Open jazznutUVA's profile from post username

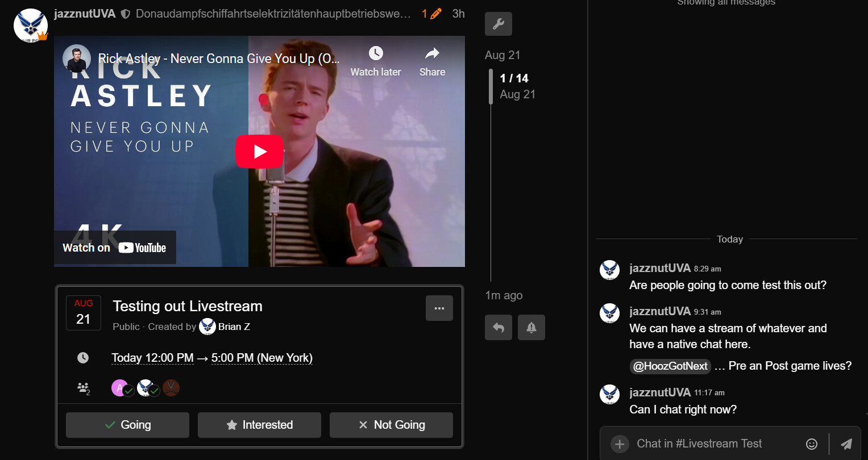(x=85, y=14)
